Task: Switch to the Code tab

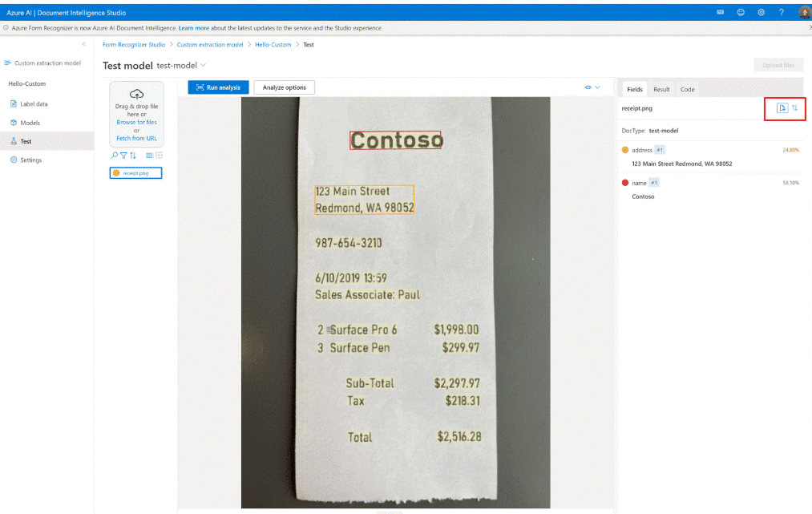Action: [x=687, y=89]
